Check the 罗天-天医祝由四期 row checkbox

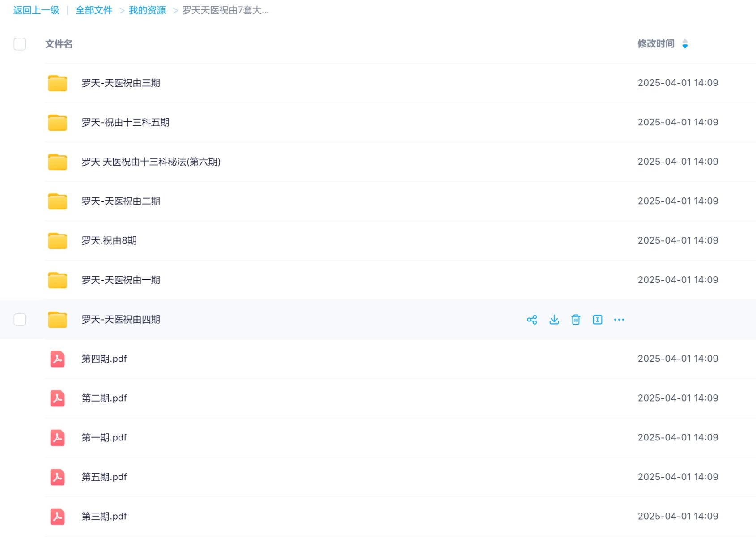(20, 320)
